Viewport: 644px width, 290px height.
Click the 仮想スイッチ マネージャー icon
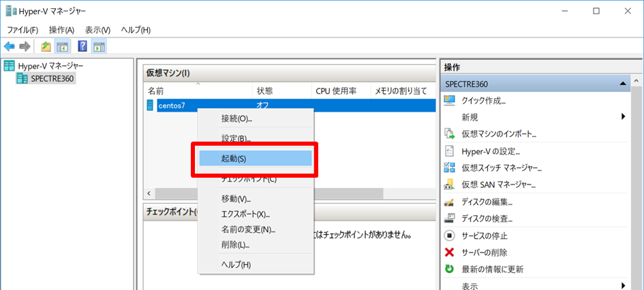[450, 167]
